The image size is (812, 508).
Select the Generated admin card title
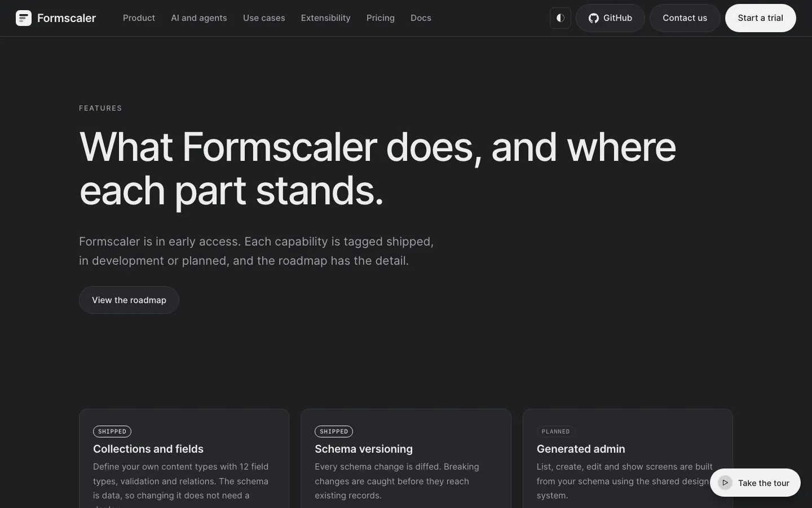(x=581, y=449)
